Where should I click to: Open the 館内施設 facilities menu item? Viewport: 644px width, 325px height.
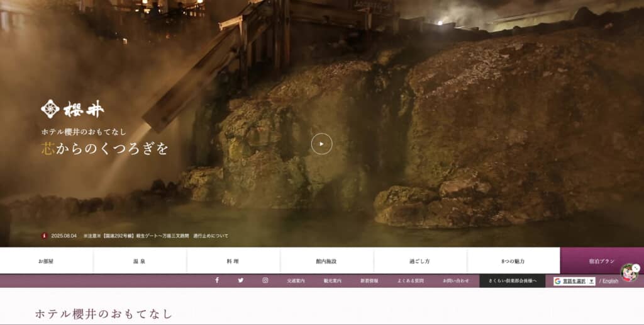326,261
